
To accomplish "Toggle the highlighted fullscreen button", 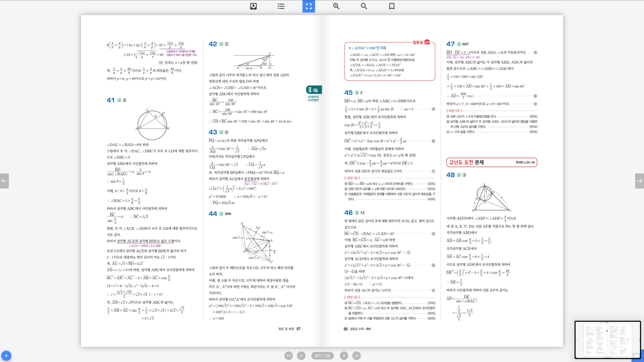I will 309,6.
